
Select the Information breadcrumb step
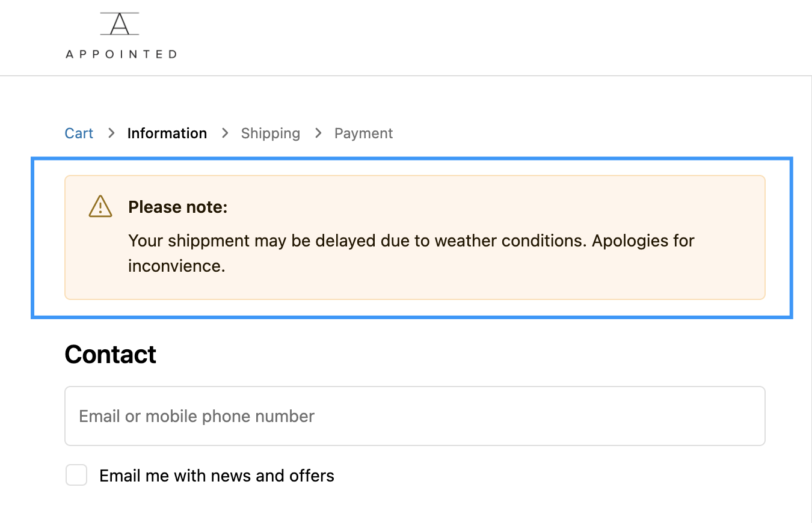pyautogui.click(x=167, y=133)
